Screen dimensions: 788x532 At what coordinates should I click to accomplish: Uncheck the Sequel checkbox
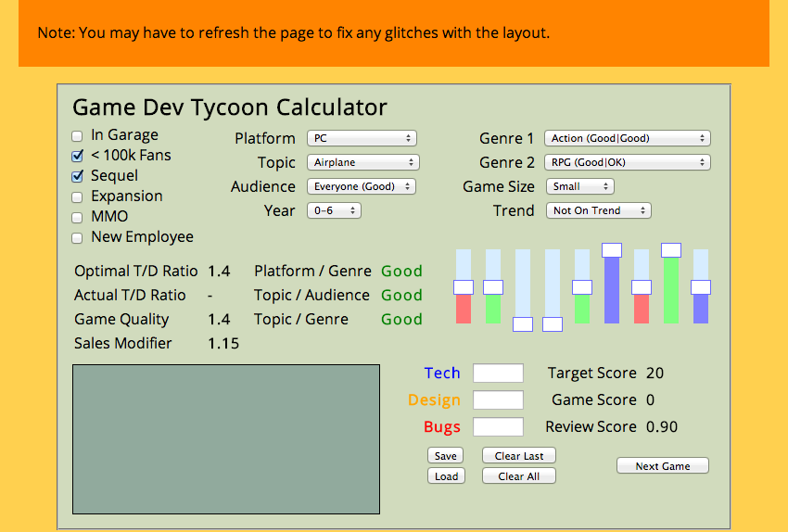click(77, 176)
